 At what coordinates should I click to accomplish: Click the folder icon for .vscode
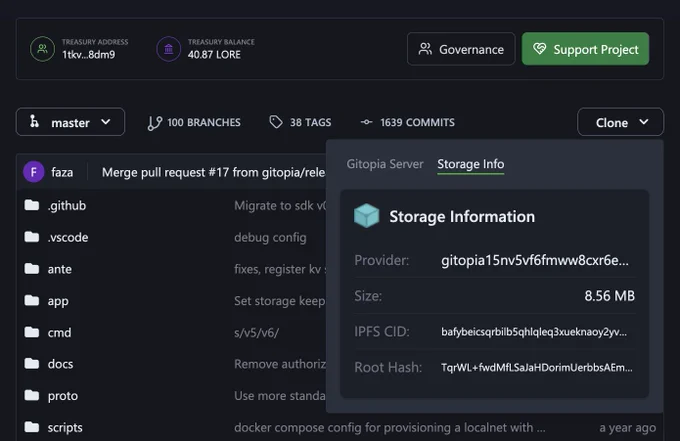click(32, 237)
